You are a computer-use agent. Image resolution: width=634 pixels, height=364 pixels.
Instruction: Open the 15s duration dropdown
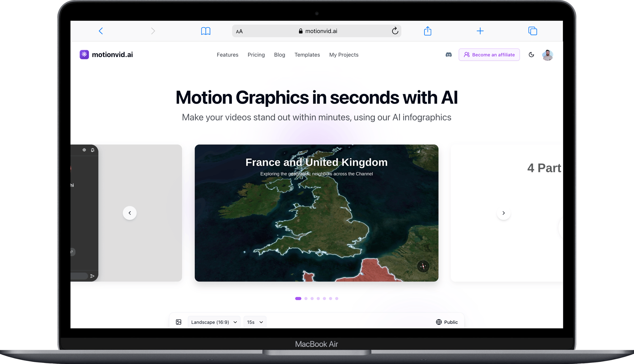coord(255,322)
